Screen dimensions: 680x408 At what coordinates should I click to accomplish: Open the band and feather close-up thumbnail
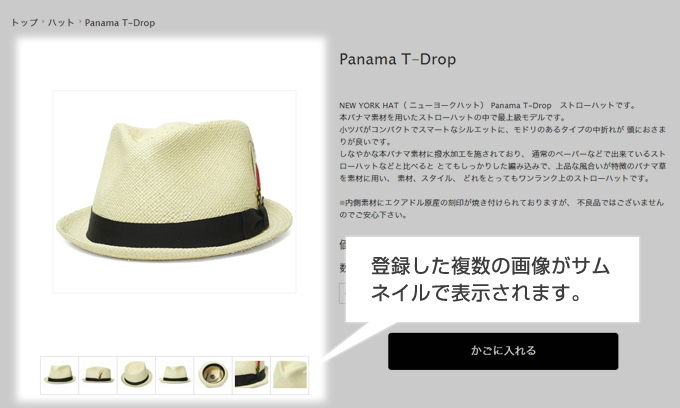coord(252,375)
